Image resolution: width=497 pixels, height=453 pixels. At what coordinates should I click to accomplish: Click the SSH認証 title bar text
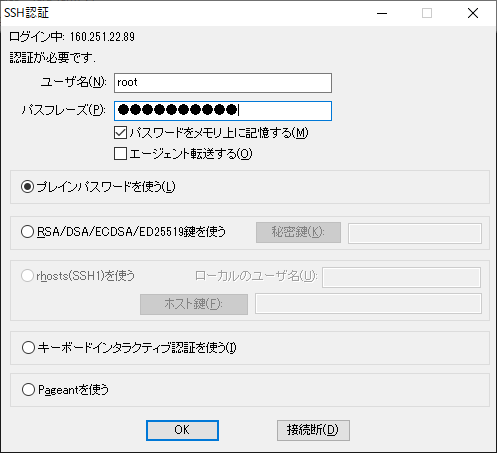tap(26, 13)
